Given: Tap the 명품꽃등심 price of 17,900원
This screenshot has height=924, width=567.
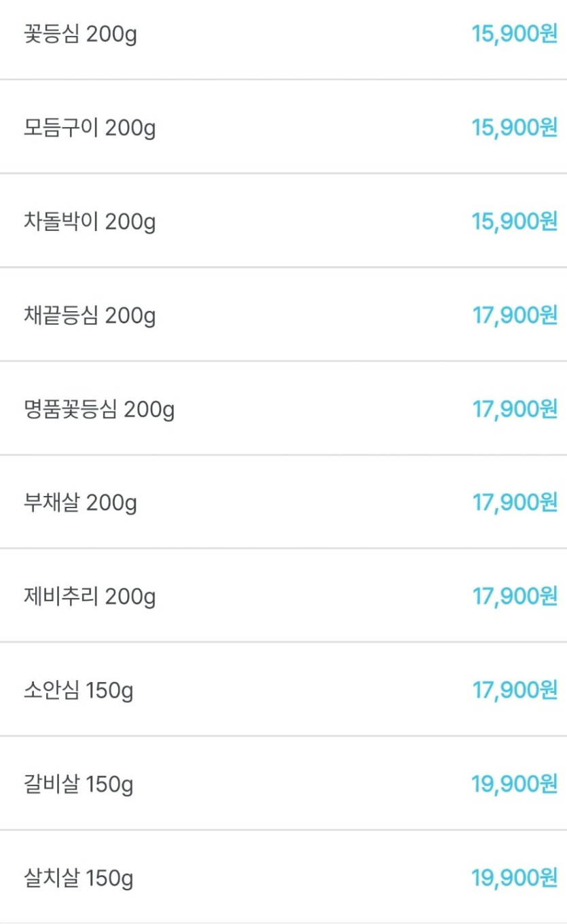Looking at the screenshot, I should [x=515, y=409].
